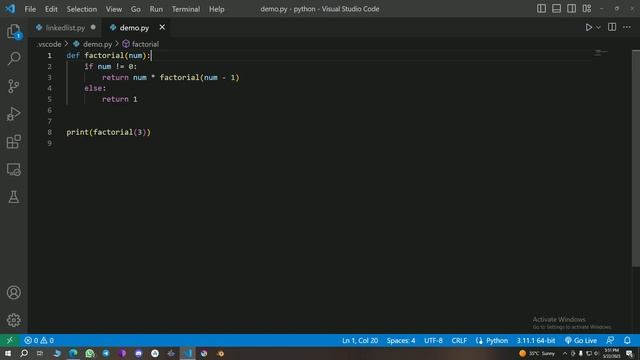This screenshot has width=640, height=360.
Task: Open the Run and Debug view
Action: coord(14,114)
